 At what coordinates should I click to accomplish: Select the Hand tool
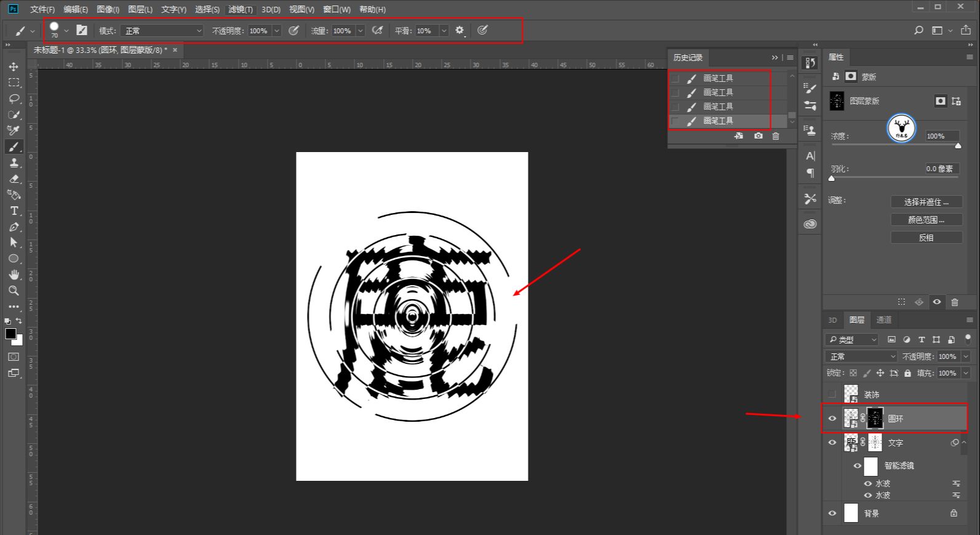(14, 275)
